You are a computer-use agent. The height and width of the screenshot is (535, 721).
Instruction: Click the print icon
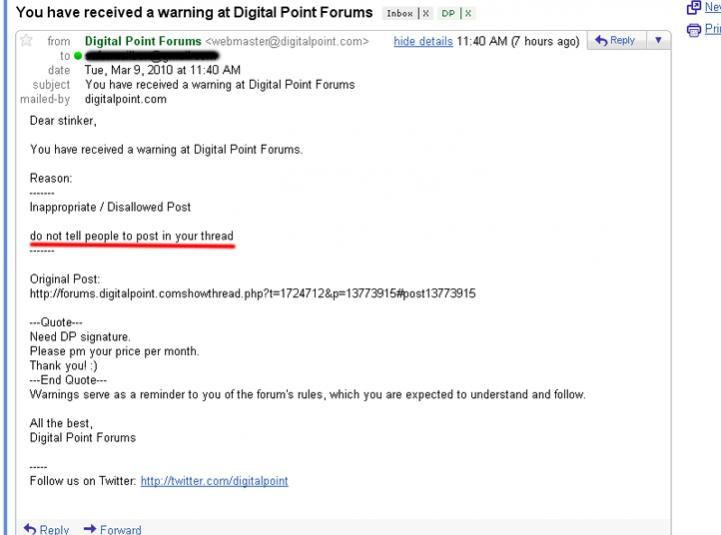click(x=693, y=30)
